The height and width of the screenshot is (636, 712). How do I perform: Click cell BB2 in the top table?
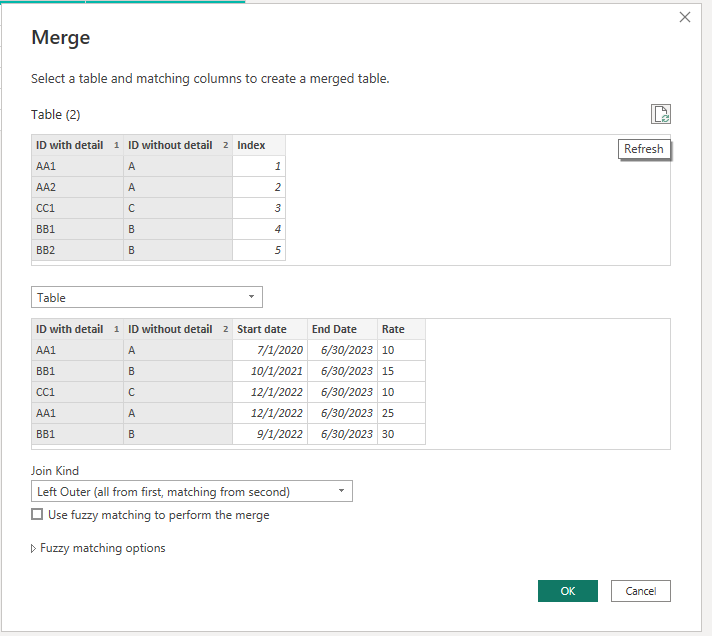point(77,250)
